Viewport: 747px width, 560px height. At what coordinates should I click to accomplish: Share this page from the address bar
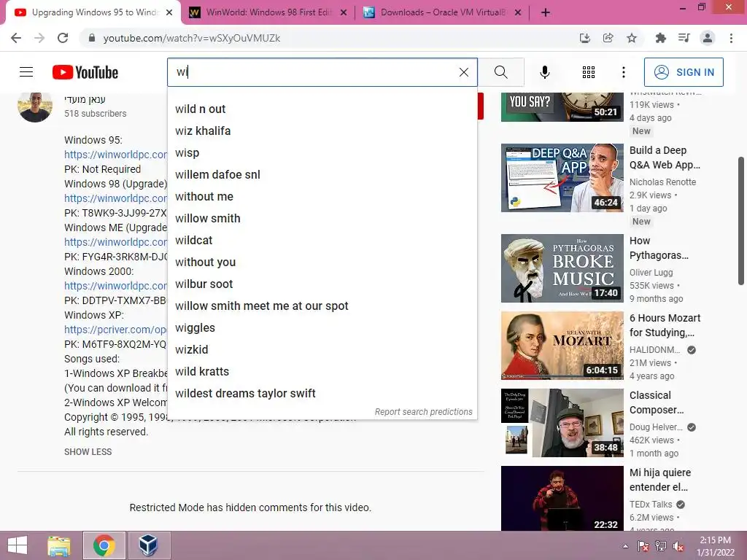[x=608, y=38]
